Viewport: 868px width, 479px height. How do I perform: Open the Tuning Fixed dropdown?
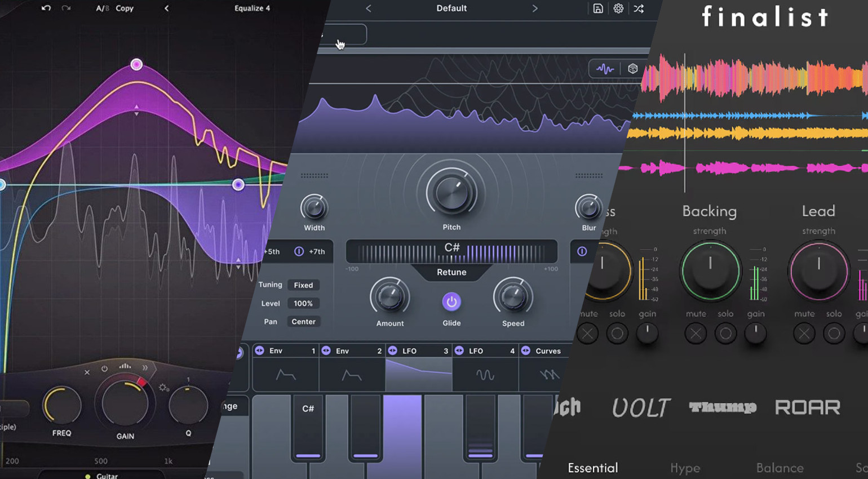pyautogui.click(x=303, y=285)
